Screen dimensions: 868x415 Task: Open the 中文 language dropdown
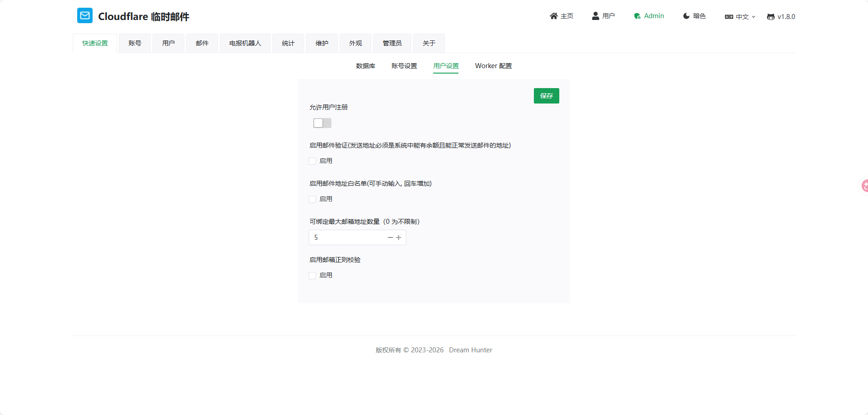click(x=740, y=17)
